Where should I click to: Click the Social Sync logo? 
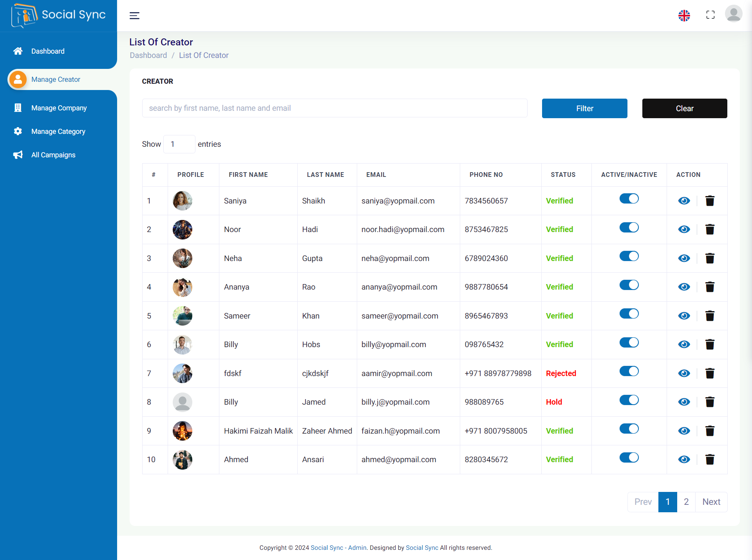(x=58, y=16)
